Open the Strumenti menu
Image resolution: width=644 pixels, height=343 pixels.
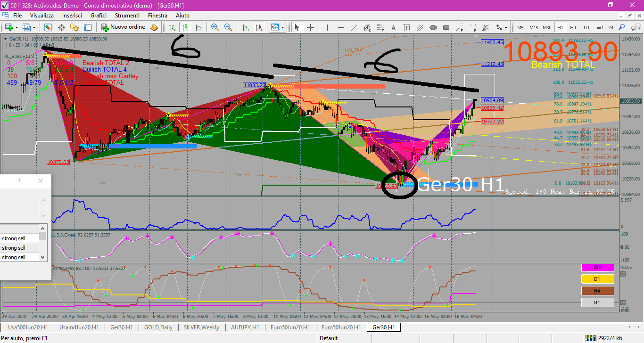pos(127,16)
